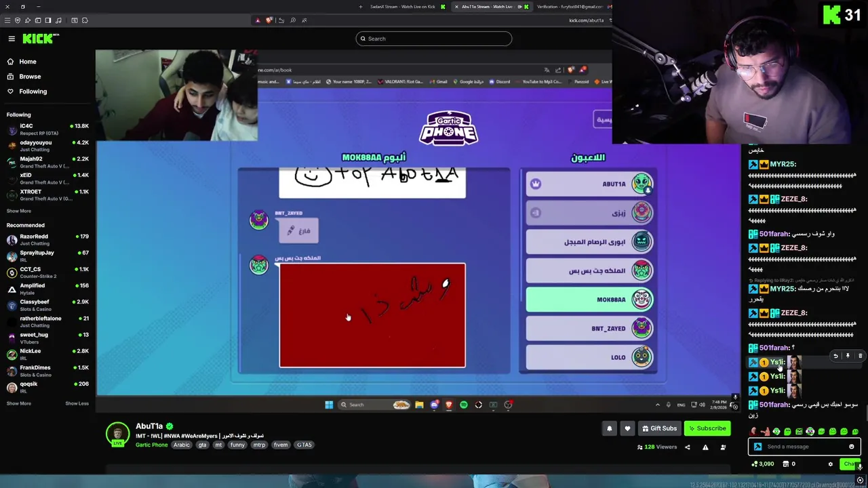Pin the highlighted Ys1i chat message
The image size is (868, 488).
(848, 356)
